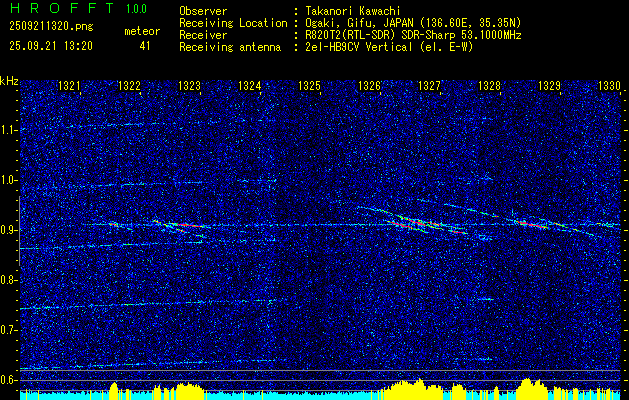This screenshot has height=400, width=629.
Task: Select the version number 1.0.0
Action: (136, 9)
